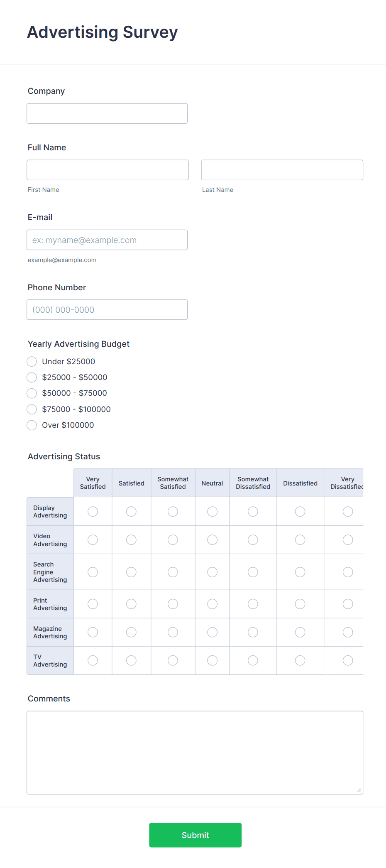The width and height of the screenshot is (386, 868).
Task: Mark Display Advertising as Very Satisfied
Action: [x=92, y=511]
